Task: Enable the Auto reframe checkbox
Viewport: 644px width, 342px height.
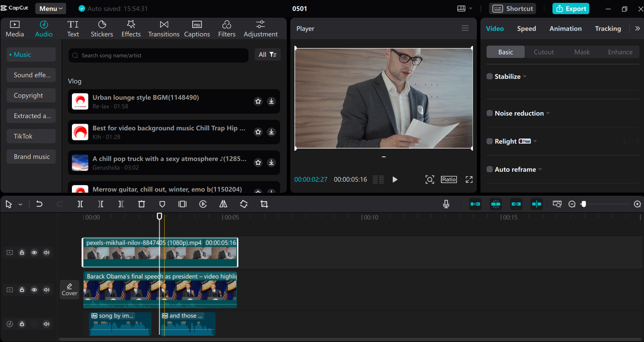Action: pyautogui.click(x=490, y=169)
